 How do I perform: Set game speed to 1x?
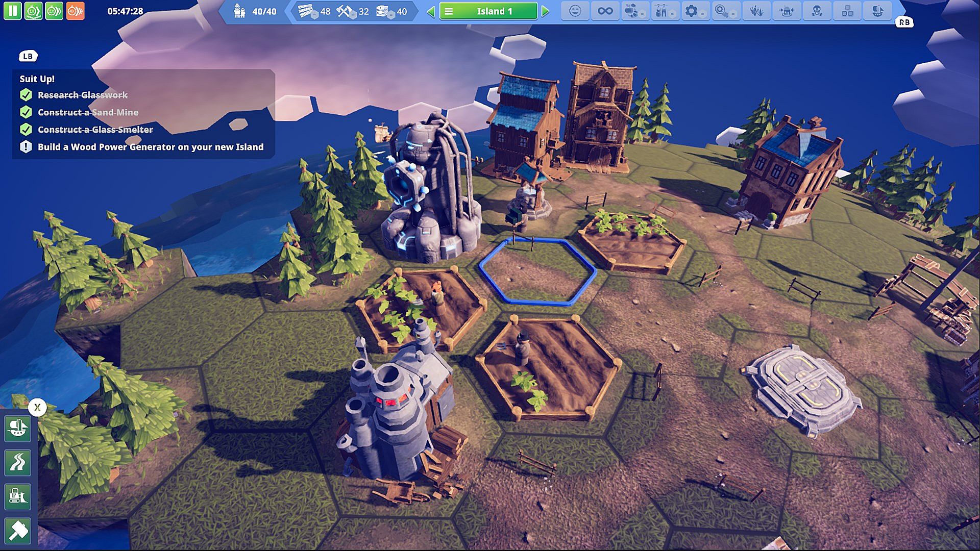33,11
